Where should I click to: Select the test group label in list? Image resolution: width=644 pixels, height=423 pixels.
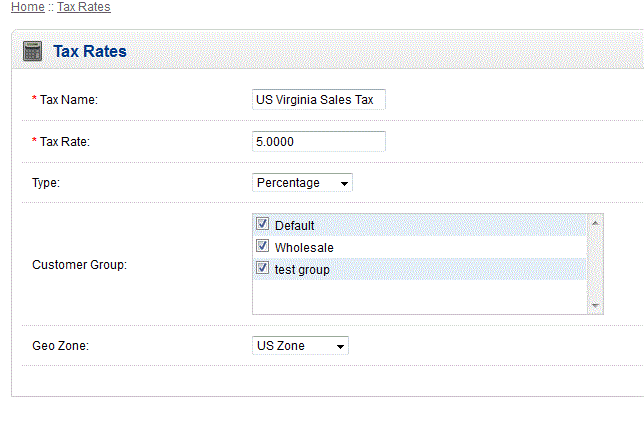pos(302,269)
